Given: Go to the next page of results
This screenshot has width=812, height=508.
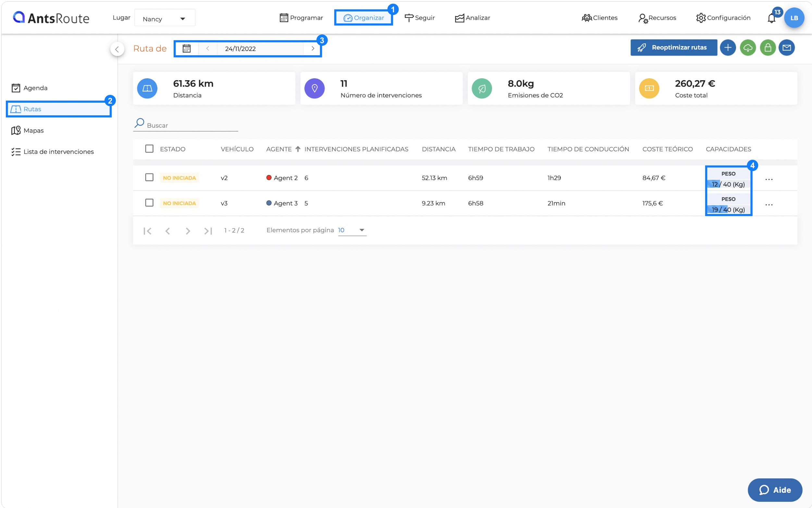Looking at the screenshot, I should (188, 231).
